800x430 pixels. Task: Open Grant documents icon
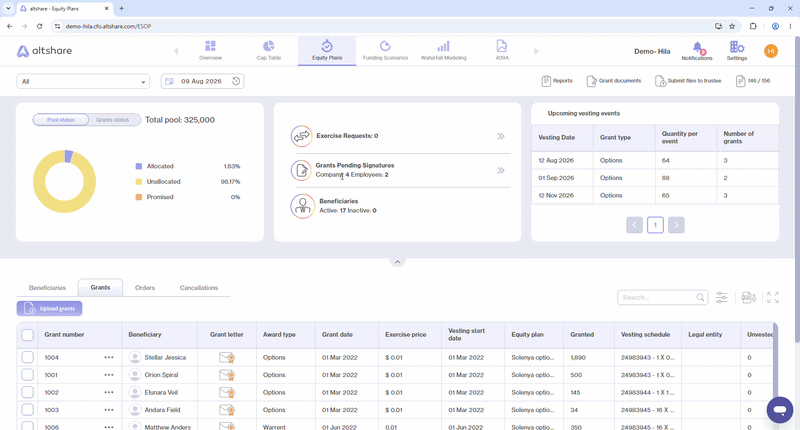(591, 81)
